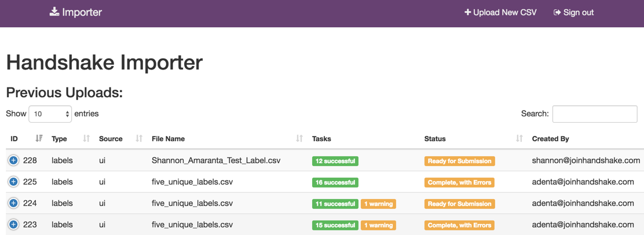Viewport: 644px width, 235px height.
Task: Click 1 warning badge in row 224
Action: click(x=378, y=204)
